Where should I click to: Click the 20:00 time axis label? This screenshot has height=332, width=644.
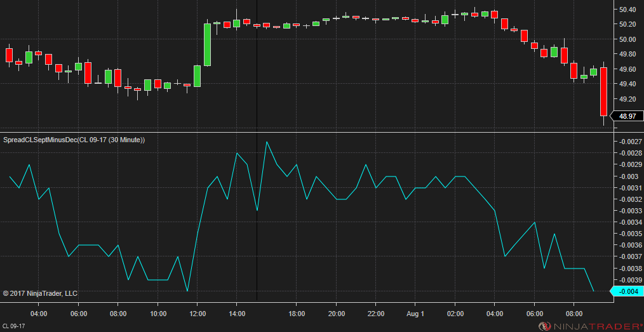pyautogui.click(x=336, y=314)
